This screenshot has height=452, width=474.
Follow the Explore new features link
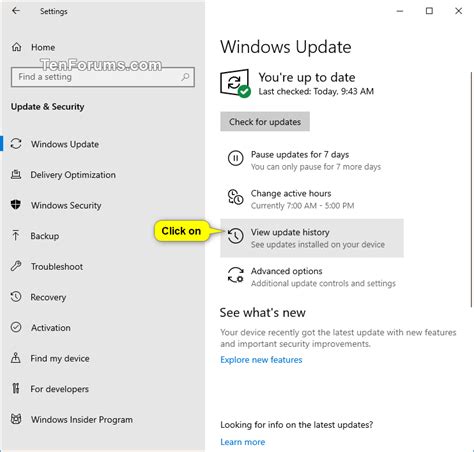pos(261,360)
